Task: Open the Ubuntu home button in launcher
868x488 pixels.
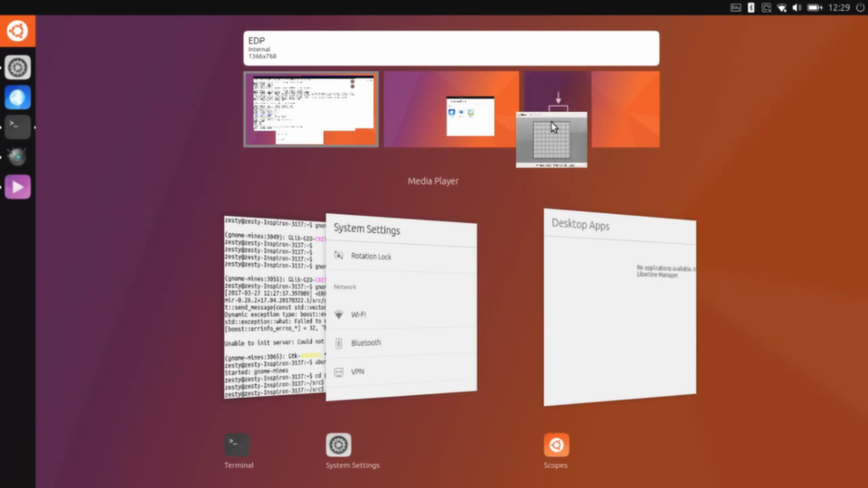Action: click(x=17, y=32)
